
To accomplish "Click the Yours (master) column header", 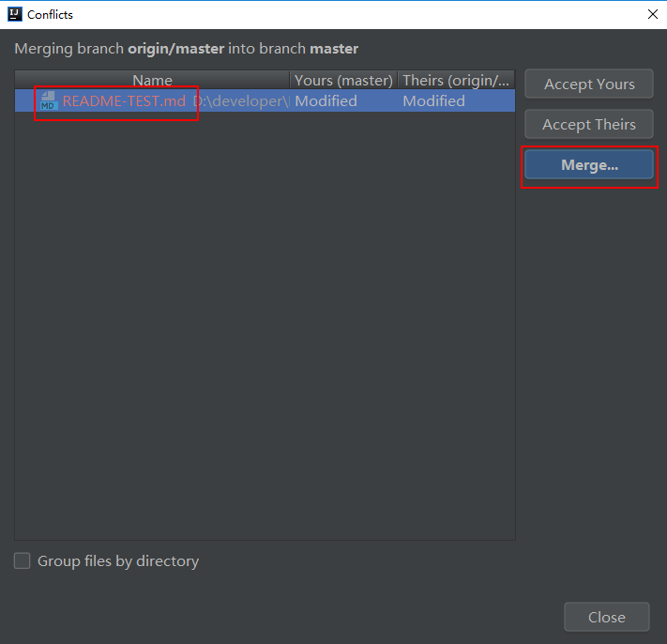I will pos(343,80).
